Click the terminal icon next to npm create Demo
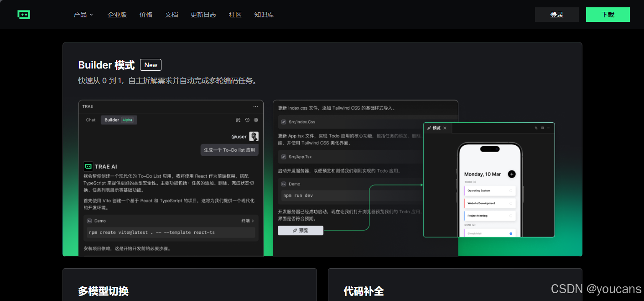Screen dimensions: 644x301 [89, 221]
